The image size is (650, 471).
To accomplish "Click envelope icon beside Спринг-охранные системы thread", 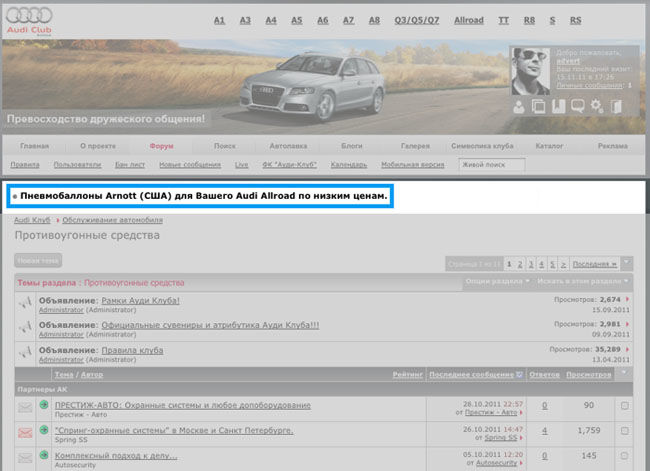I will (25, 431).
